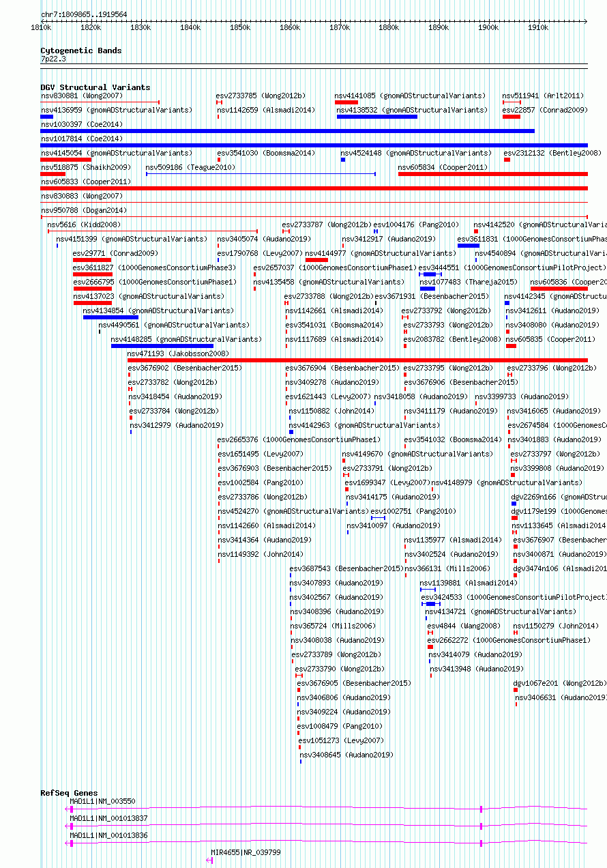Image resolution: width=607 pixels, height=868 pixels.
Task: Click esv1051273 (Levy2007) label
Action: click(x=341, y=740)
